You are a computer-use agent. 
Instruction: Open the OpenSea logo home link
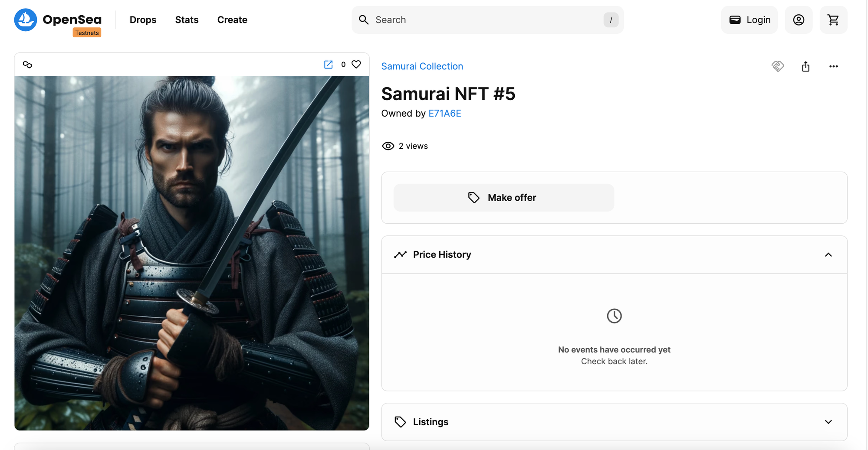click(x=58, y=20)
